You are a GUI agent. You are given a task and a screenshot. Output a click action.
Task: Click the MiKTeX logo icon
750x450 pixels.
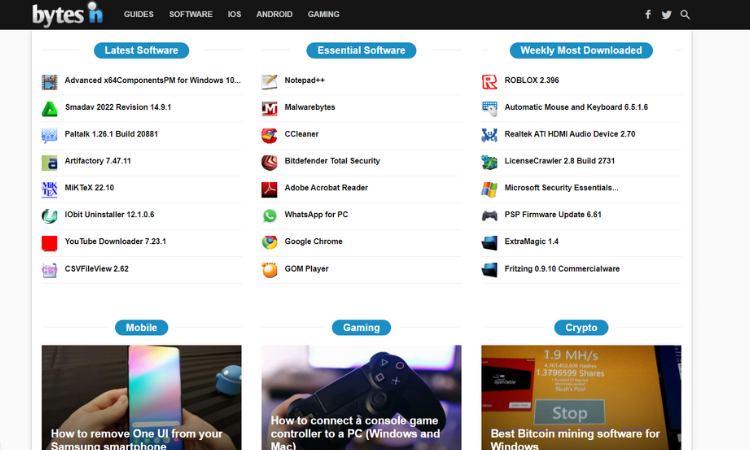49,189
